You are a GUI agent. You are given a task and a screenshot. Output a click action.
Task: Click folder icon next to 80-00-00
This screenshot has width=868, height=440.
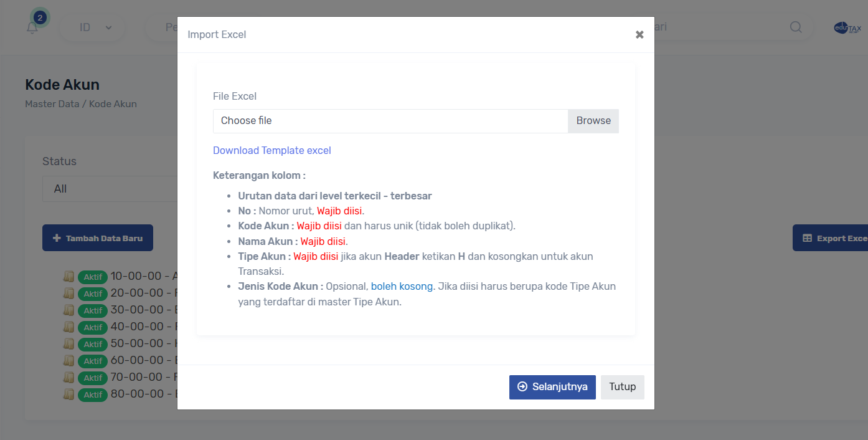68,394
